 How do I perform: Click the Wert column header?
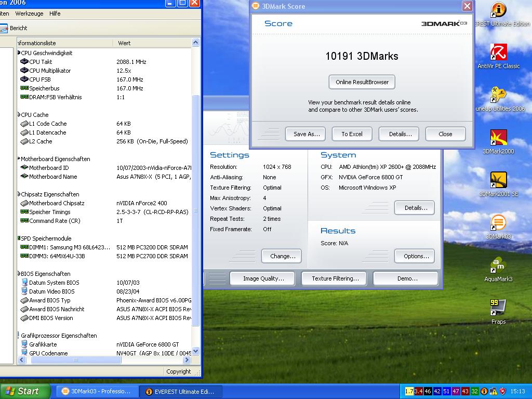tap(152, 43)
